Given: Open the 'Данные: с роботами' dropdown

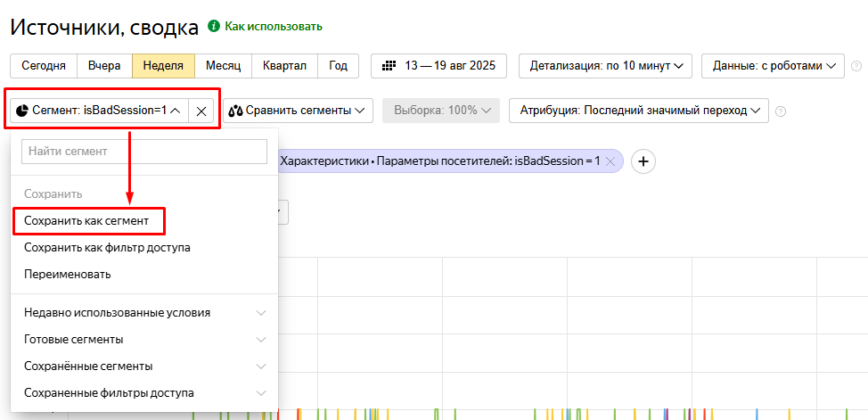Looking at the screenshot, I should (773, 66).
